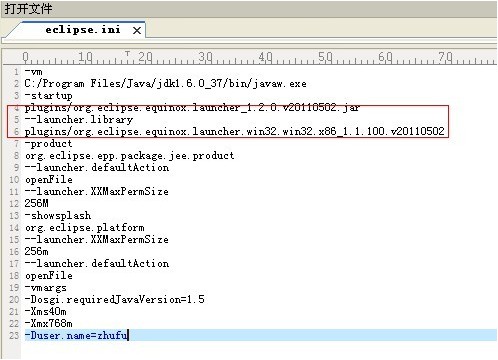This screenshot has height=360, width=498.
Task: Click '-Dosgi.requiredJavaVersion=1.5' line
Action: [115, 299]
